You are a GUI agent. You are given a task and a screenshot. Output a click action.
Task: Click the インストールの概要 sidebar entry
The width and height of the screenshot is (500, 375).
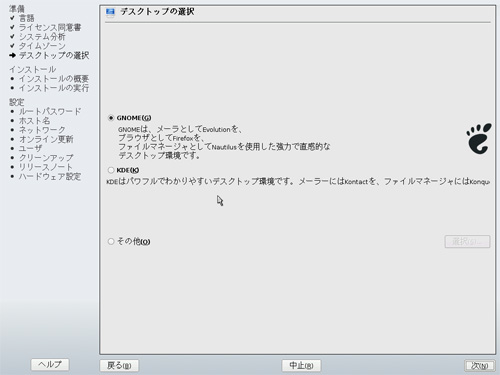coord(54,79)
